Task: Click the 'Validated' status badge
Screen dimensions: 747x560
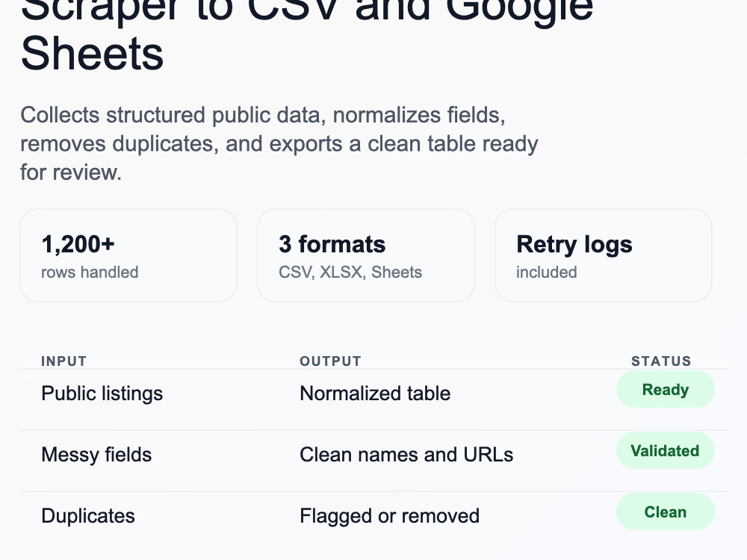Action: (665, 450)
